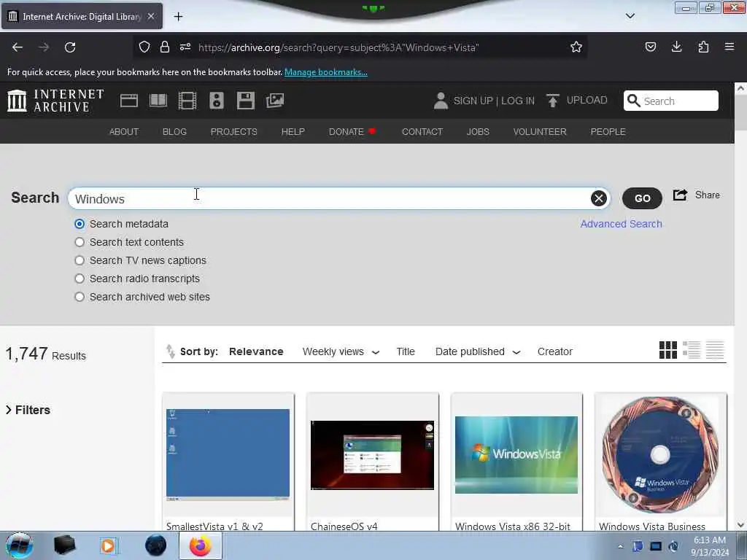Click the Manage bookmarks link

pos(326,72)
